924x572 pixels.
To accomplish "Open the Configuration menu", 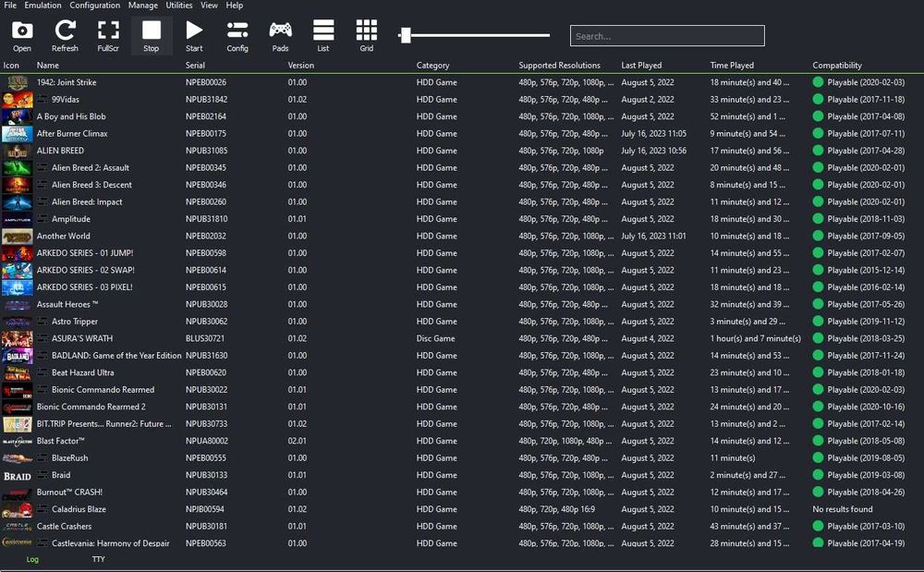I will (95, 6).
